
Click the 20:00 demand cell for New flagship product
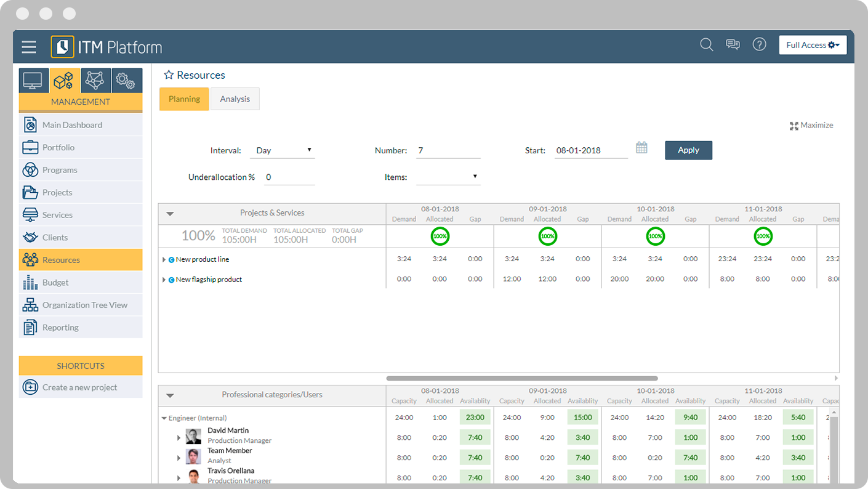(x=619, y=280)
